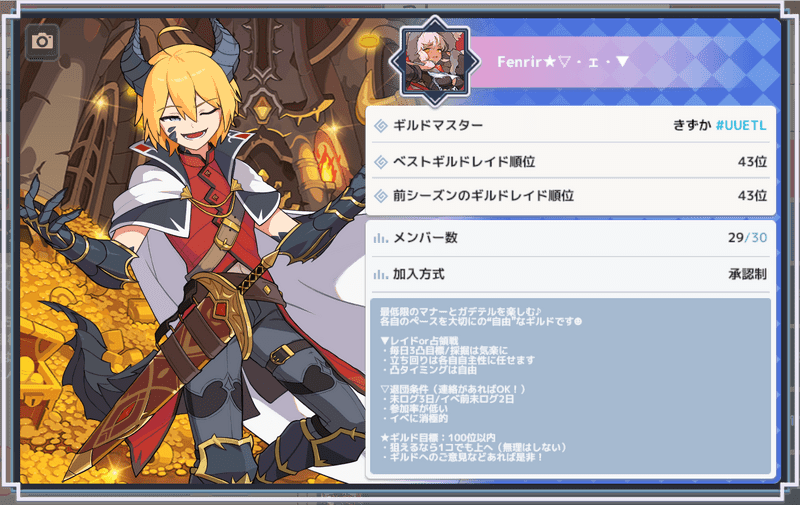Select the ギルドマスター row label
800x505 pixels.
[438, 125]
